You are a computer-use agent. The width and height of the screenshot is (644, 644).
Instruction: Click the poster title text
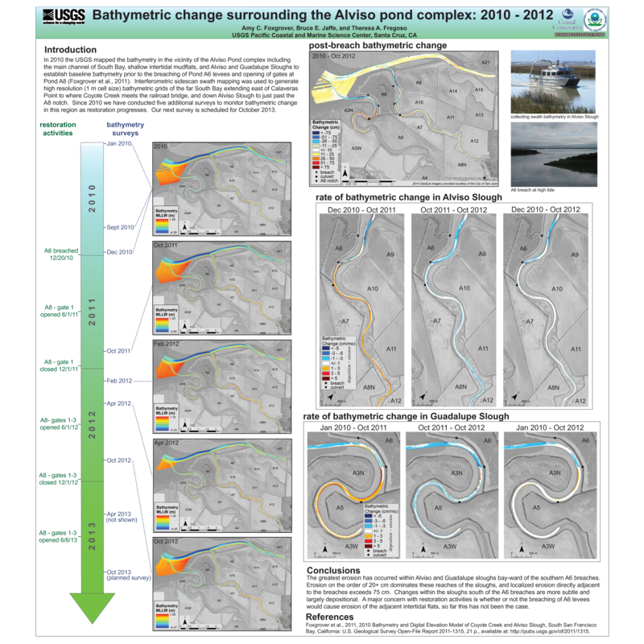pos(323,15)
